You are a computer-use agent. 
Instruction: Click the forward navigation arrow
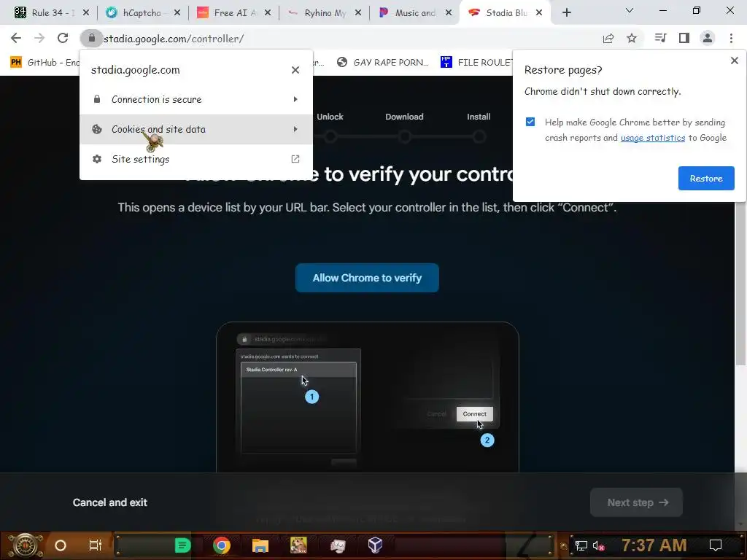coord(39,38)
